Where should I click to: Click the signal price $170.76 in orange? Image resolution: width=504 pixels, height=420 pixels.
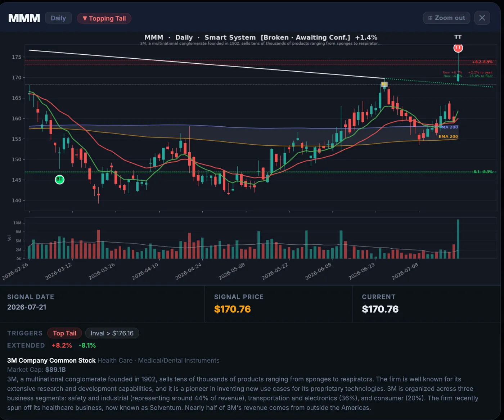pyautogui.click(x=232, y=309)
